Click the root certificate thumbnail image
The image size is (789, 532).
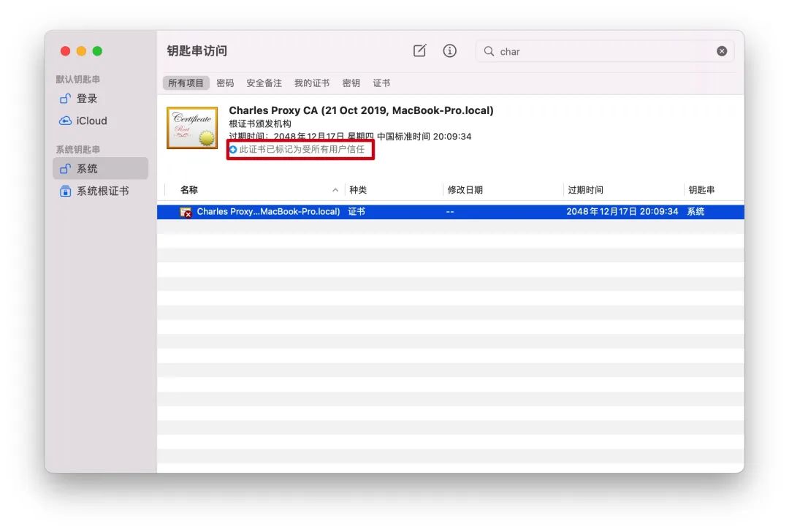(x=192, y=128)
